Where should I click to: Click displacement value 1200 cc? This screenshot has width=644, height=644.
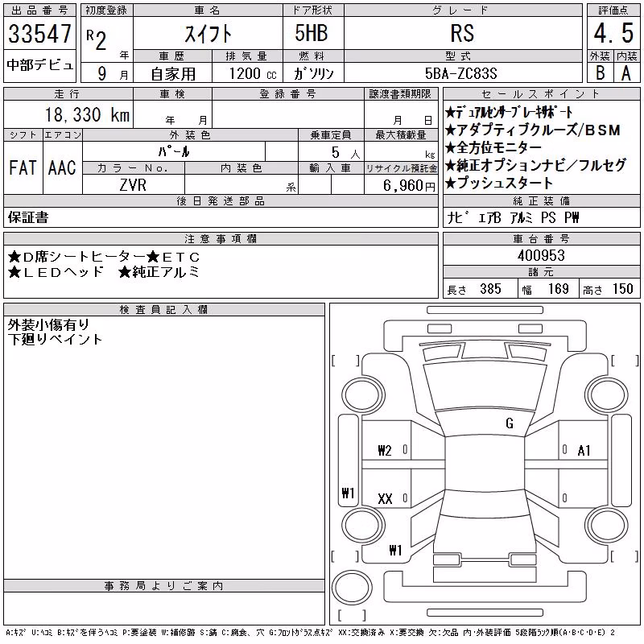(x=253, y=73)
